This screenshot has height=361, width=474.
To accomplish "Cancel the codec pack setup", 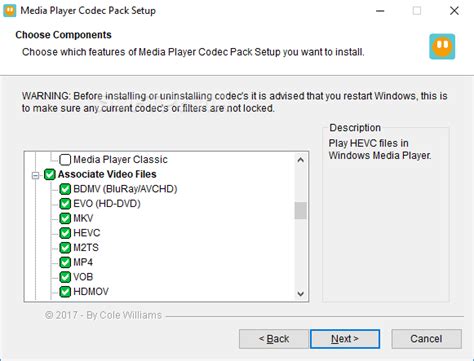I will pos(426,339).
